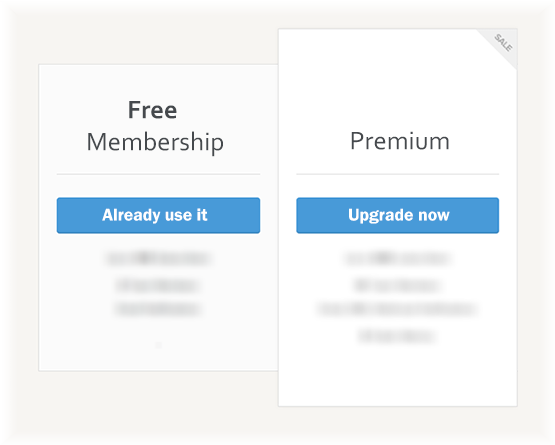Click first blurred feature line under Upgrade now
Image resolution: width=555 pixels, height=445 pixels.
point(397,258)
